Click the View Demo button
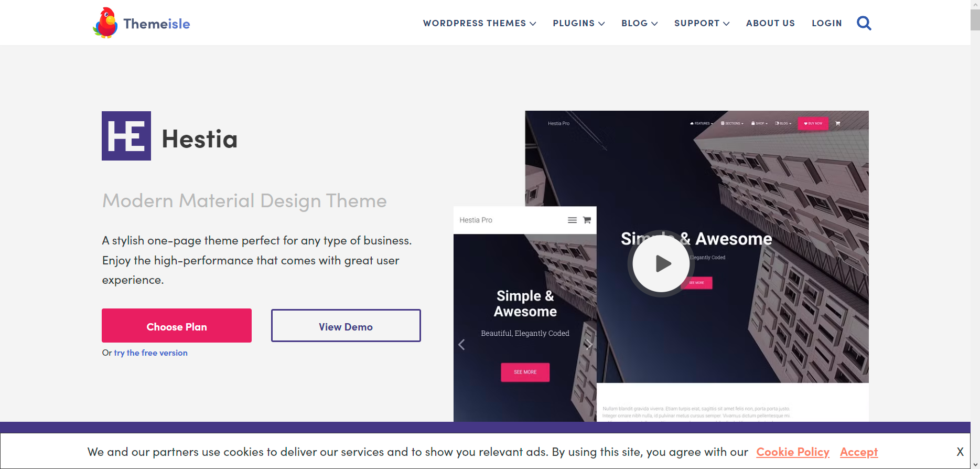Image resolution: width=980 pixels, height=469 pixels. click(x=346, y=326)
